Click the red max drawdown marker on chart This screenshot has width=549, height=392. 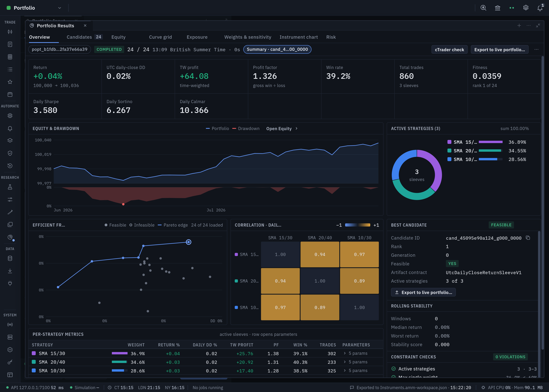point(123,204)
